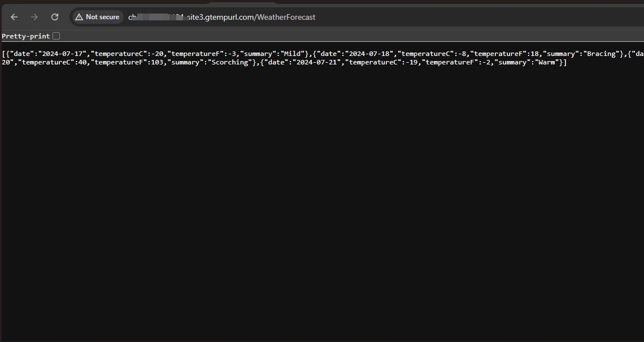This screenshot has height=342, width=644.
Task: Click the forward navigation arrow
Action: coord(34,17)
